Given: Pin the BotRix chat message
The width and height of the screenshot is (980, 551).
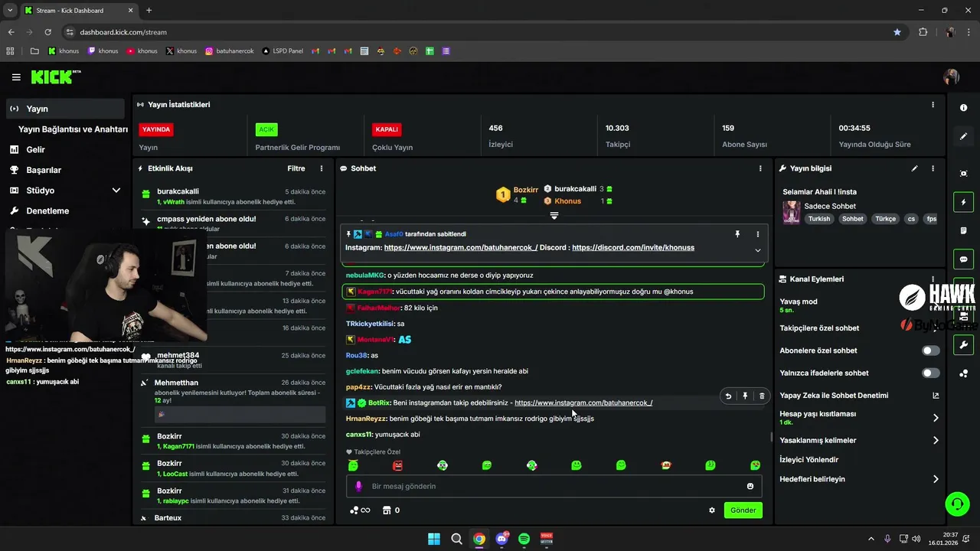Looking at the screenshot, I should [x=745, y=396].
